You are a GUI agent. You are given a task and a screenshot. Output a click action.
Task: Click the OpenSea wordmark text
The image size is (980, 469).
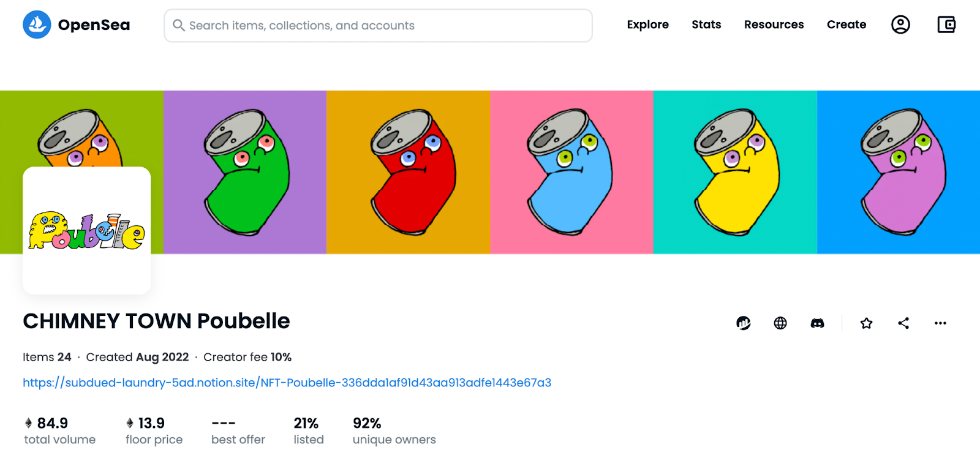click(94, 25)
